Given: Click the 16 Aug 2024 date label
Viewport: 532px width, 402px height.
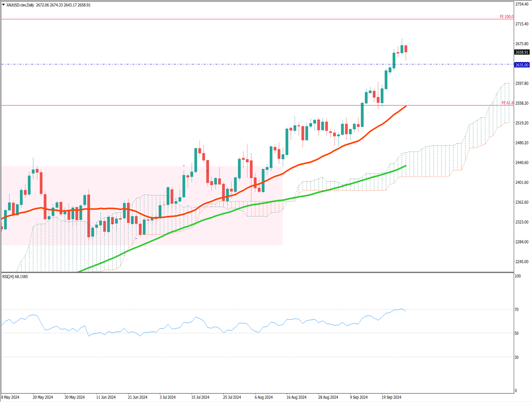Looking at the screenshot, I should click(x=296, y=397).
